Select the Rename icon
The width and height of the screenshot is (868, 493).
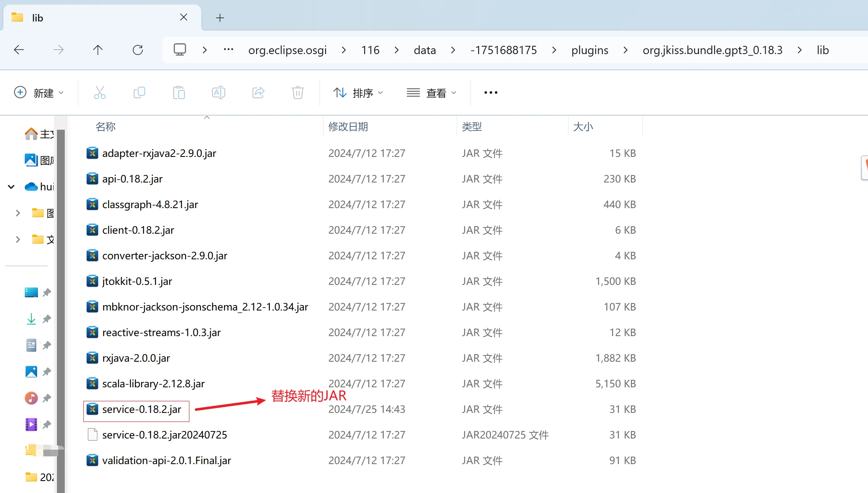219,92
